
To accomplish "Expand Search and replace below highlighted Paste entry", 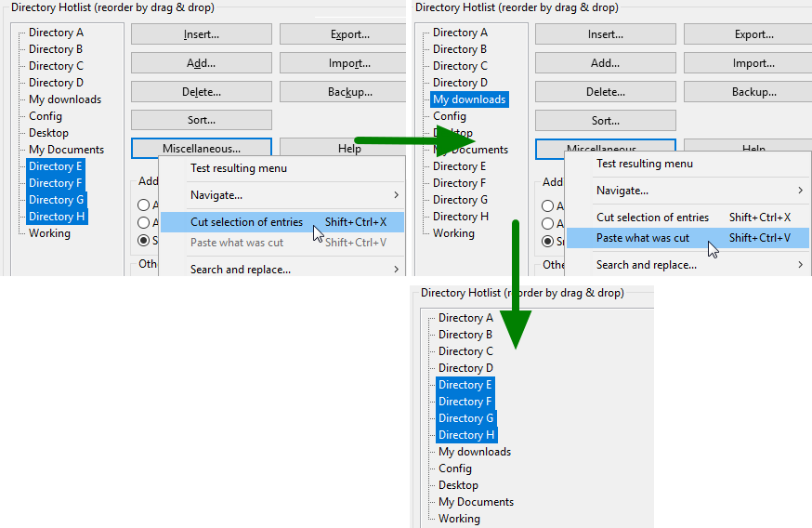I will (647, 265).
